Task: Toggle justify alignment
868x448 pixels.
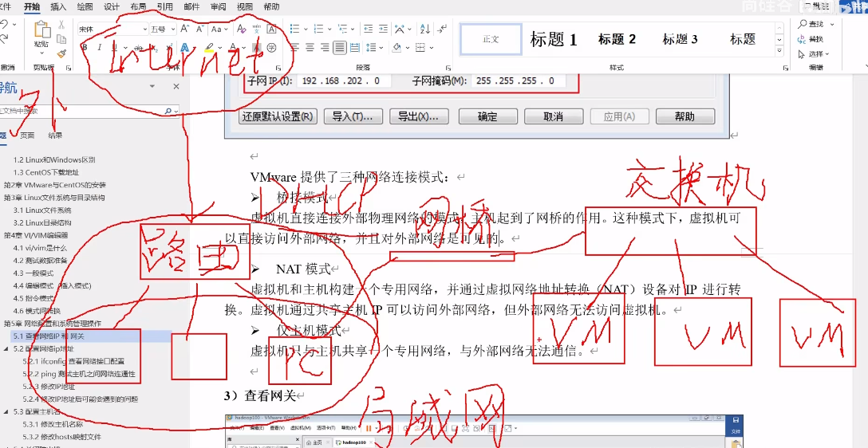Action: pyautogui.click(x=340, y=48)
